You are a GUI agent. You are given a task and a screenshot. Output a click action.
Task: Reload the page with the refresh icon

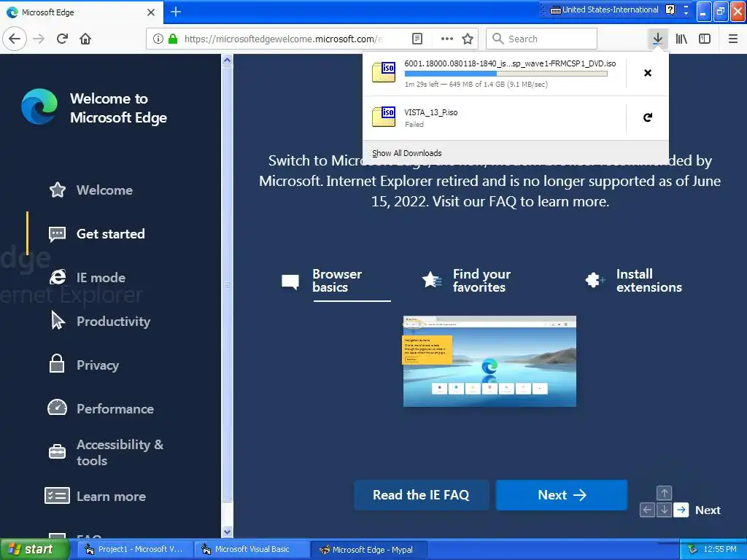(x=62, y=39)
